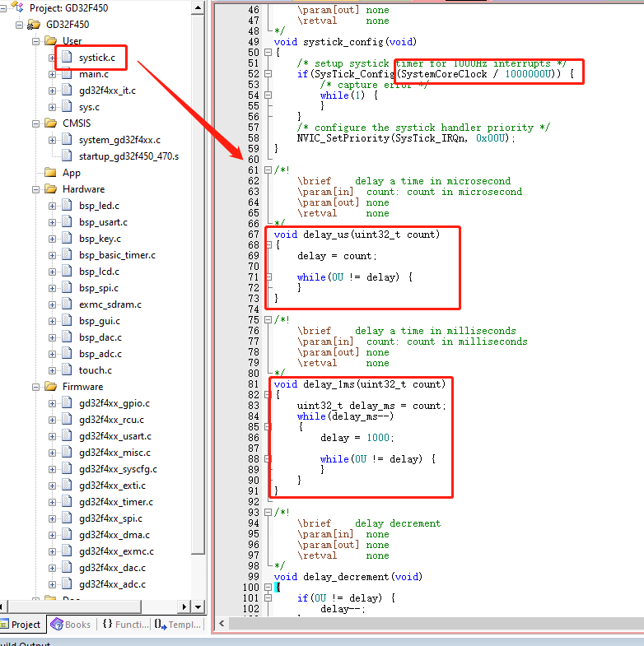
Task: Expand gd32f4xx_timer.c dependencies
Action: coord(52,502)
